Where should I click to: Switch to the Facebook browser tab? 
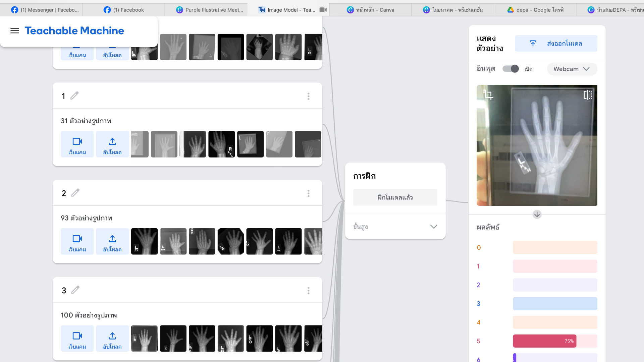click(x=123, y=10)
